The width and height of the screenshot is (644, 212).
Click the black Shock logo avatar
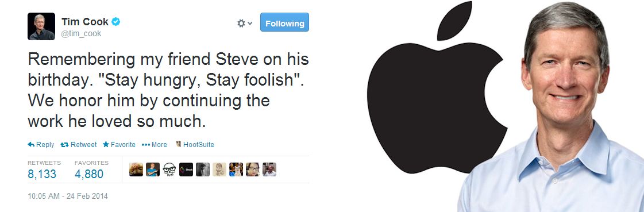coord(186,169)
